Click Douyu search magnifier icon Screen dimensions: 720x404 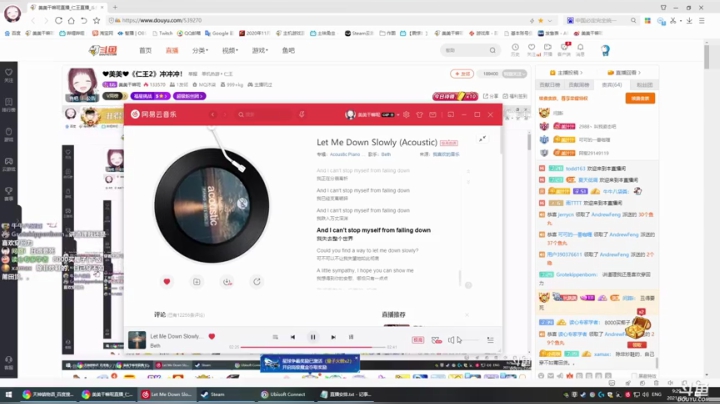(493, 50)
